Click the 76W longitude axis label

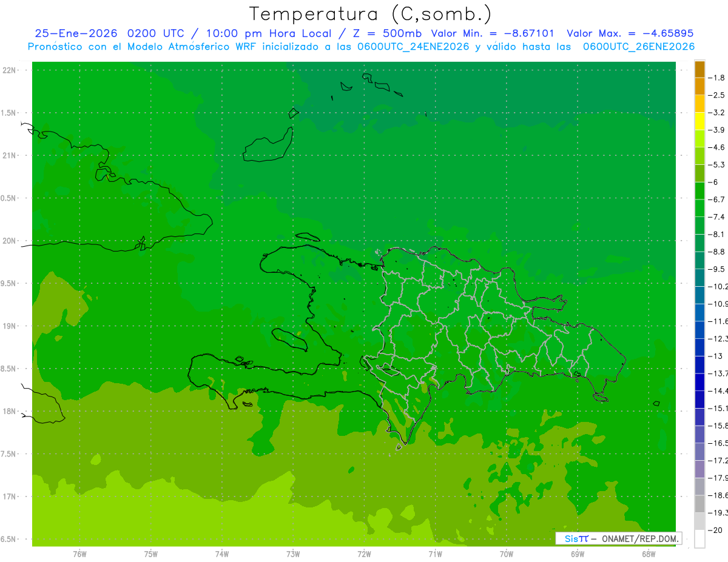pos(79,554)
